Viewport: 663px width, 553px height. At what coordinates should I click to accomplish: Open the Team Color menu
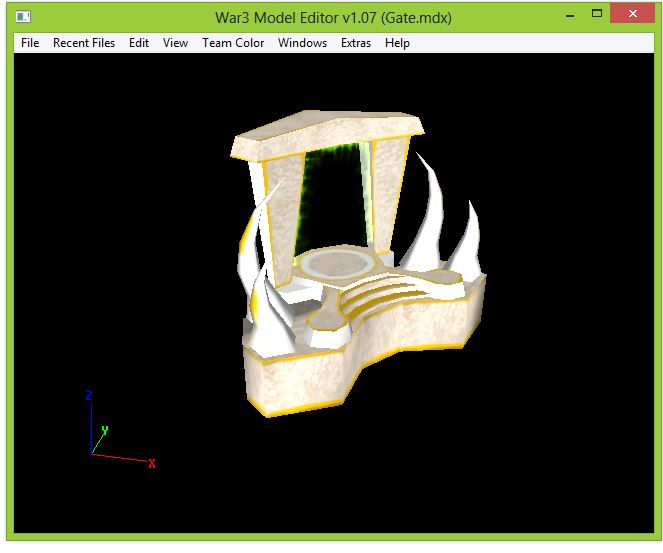(x=233, y=43)
